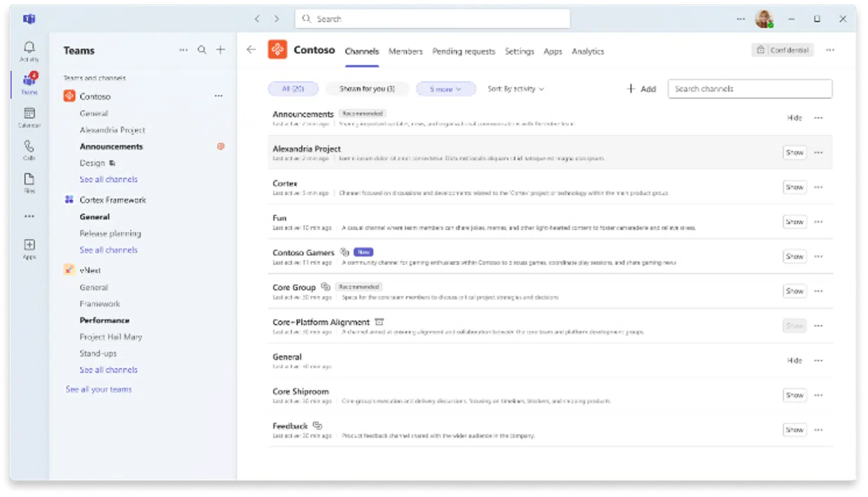Open more options for Cortex channel row
This screenshot has height=497, width=868.
[818, 187]
